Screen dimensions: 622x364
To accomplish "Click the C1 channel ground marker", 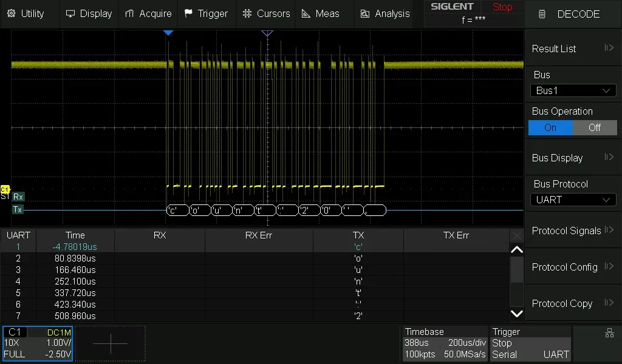I will click(5, 190).
